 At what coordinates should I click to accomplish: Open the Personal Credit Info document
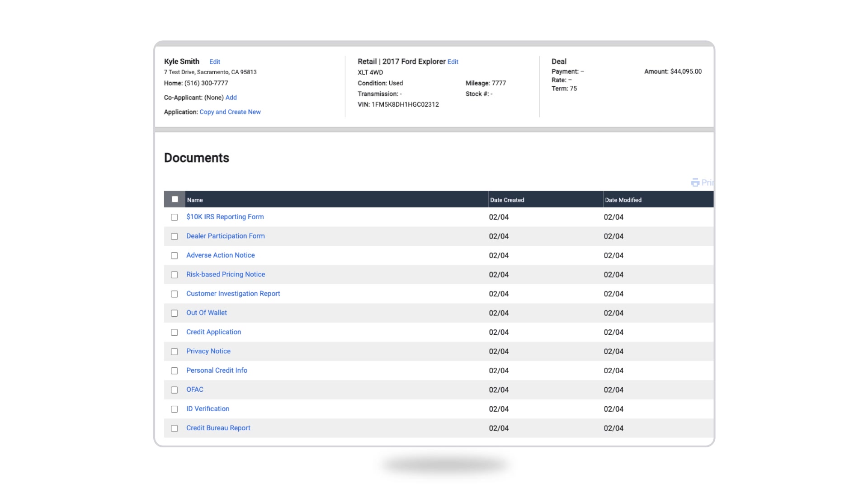217,371
